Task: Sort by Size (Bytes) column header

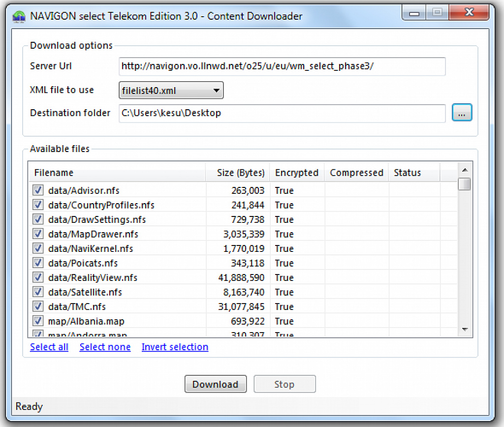Action: [x=238, y=173]
